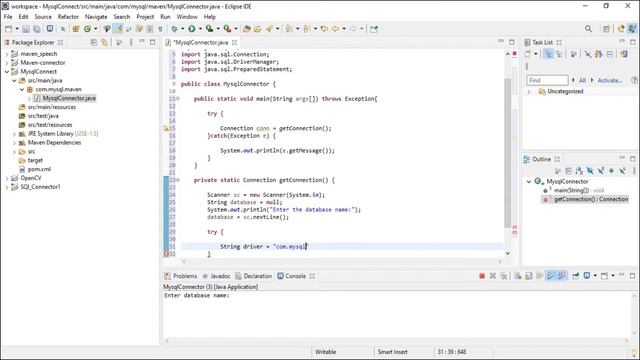
Task: Click the editor vertical scrollbar thumb
Action: [508, 153]
